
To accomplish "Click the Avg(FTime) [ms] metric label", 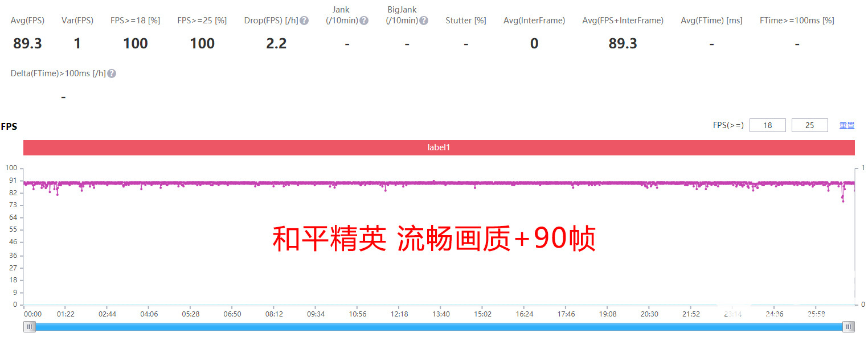I will click(712, 20).
